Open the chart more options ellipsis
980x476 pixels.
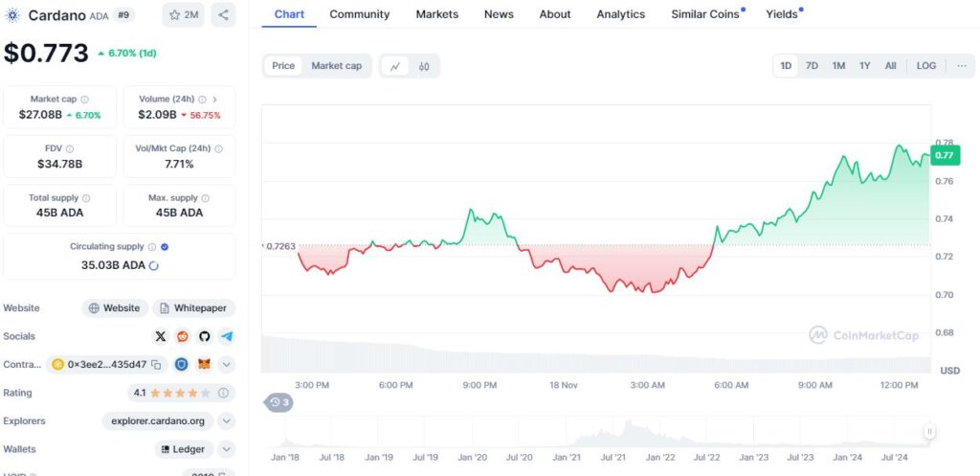pyautogui.click(x=962, y=66)
